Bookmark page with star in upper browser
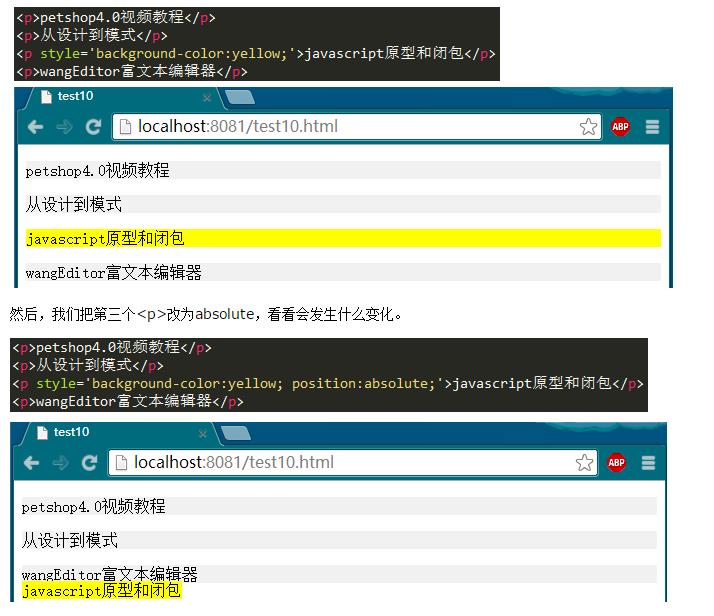 588,127
